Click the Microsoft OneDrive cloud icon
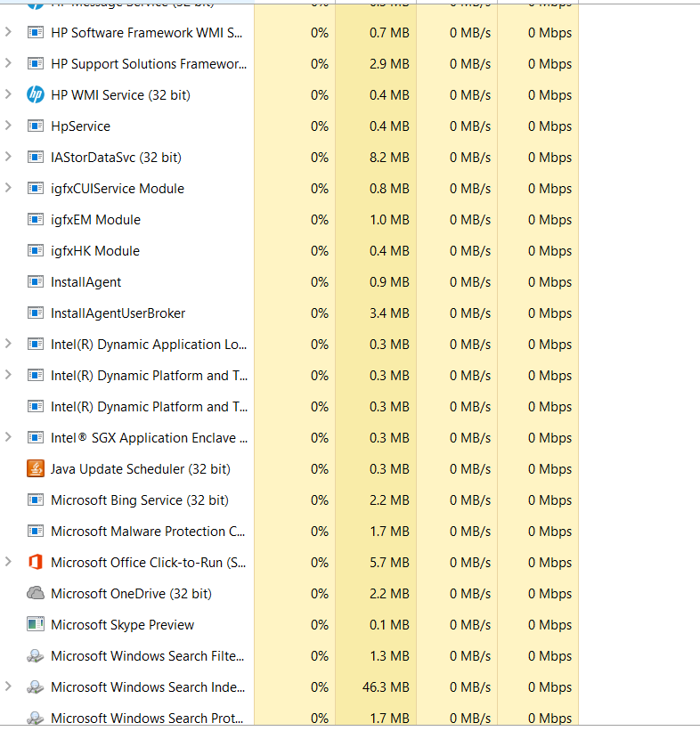This screenshot has height=731, width=700. [x=36, y=594]
